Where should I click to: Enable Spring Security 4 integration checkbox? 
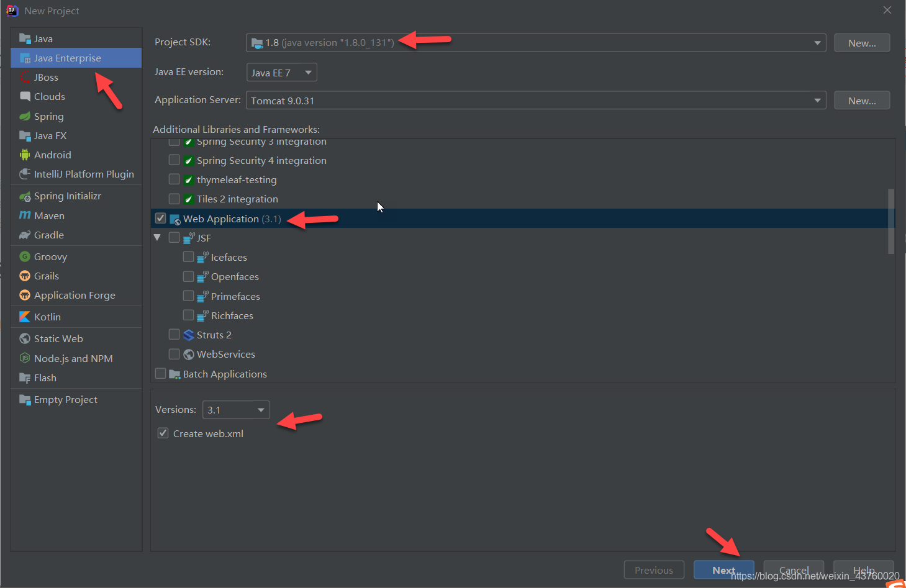tap(174, 160)
